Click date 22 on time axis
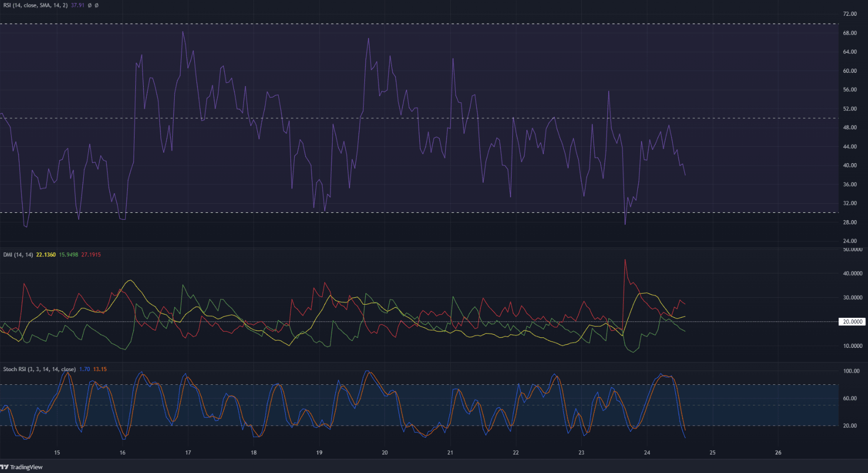Viewport: 868px width, 473px height. (x=516, y=452)
